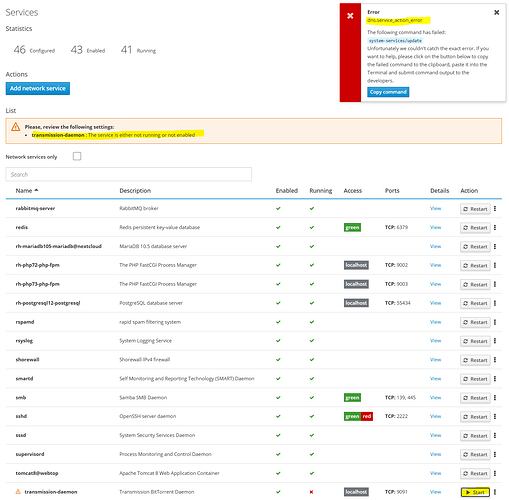The height and width of the screenshot is (500, 509).
Task: Dismiss the error notification with the X
Action: click(x=496, y=12)
